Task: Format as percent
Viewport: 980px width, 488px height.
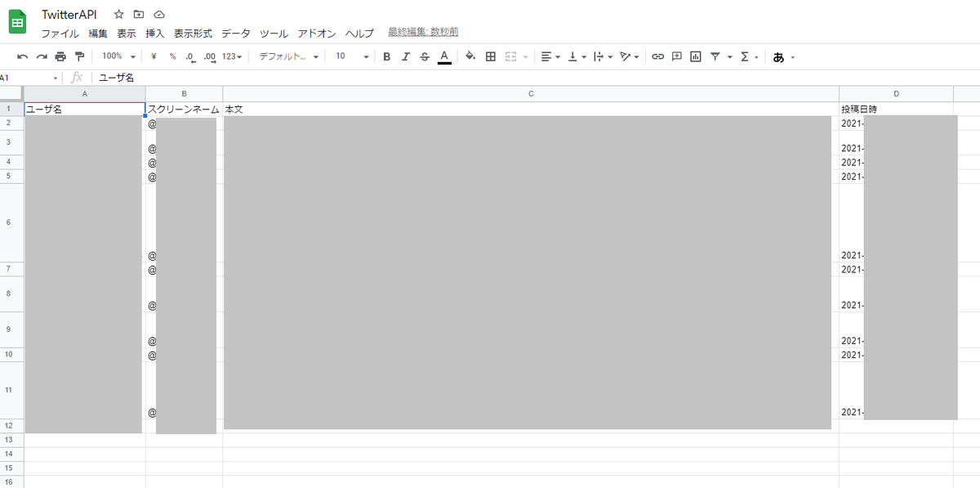Action: (x=172, y=56)
